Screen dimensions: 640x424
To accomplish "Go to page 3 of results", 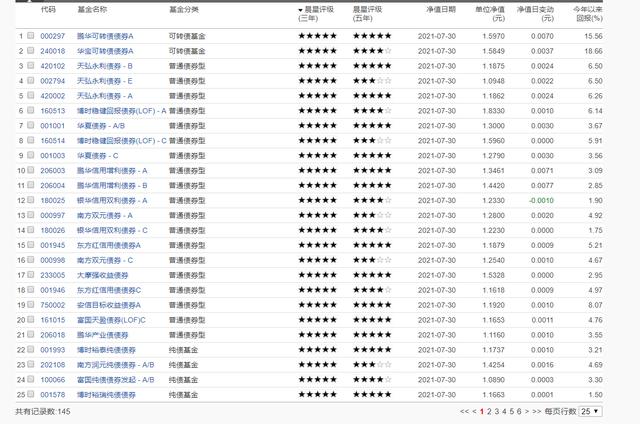I will point(497,411).
